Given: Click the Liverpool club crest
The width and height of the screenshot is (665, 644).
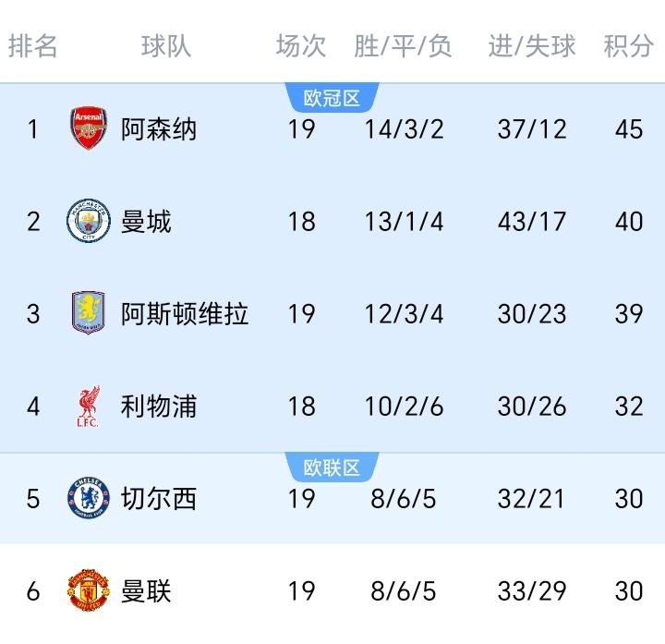Looking at the screenshot, I should point(89,406).
